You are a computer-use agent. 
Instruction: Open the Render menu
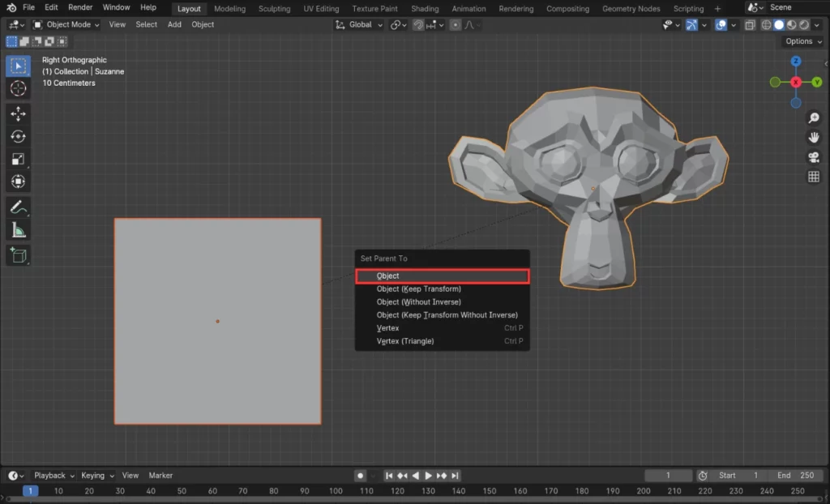[80, 7]
